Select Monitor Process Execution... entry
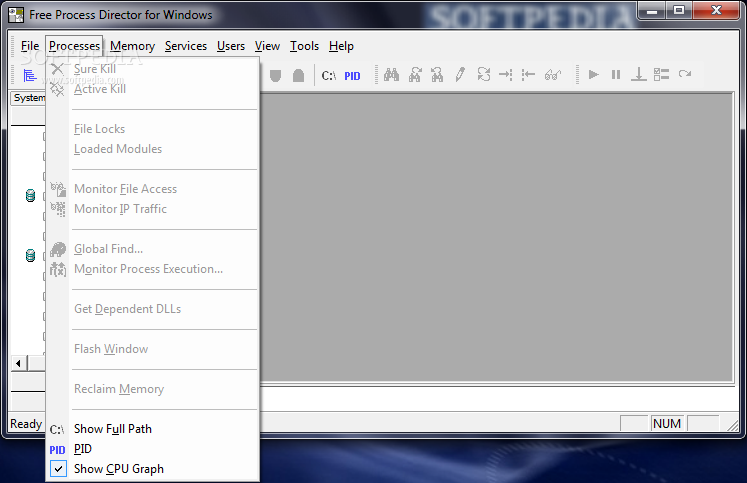747x483 pixels. click(x=153, y=269)
